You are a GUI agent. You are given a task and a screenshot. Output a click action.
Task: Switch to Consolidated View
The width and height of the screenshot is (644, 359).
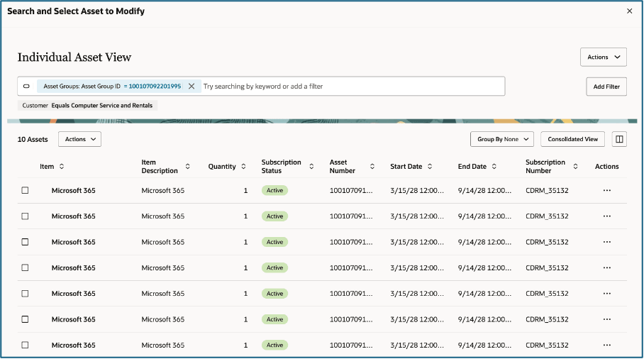tap(572, 139)
